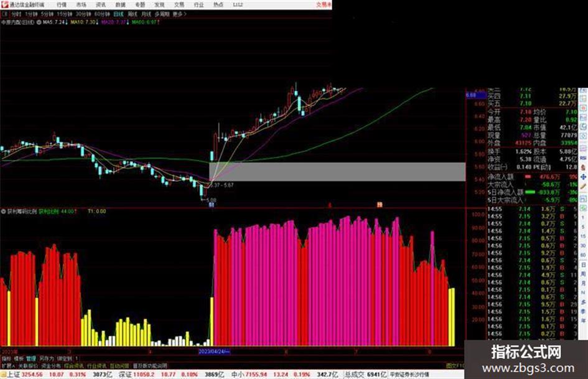
Task: Click the 2023/04/24 date label on axis
Action: tap(214, 352)
